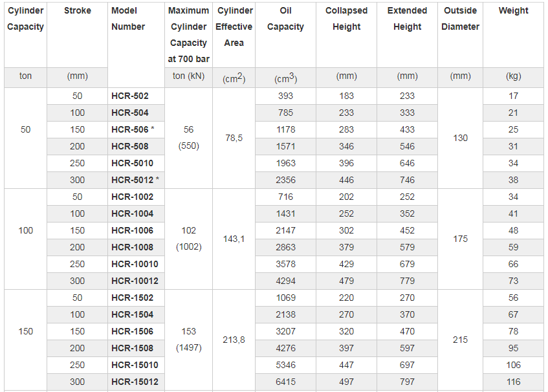Click the HCR-5010 model number
Viewport: 548px width, 392px height.
(x=133, y=163)
